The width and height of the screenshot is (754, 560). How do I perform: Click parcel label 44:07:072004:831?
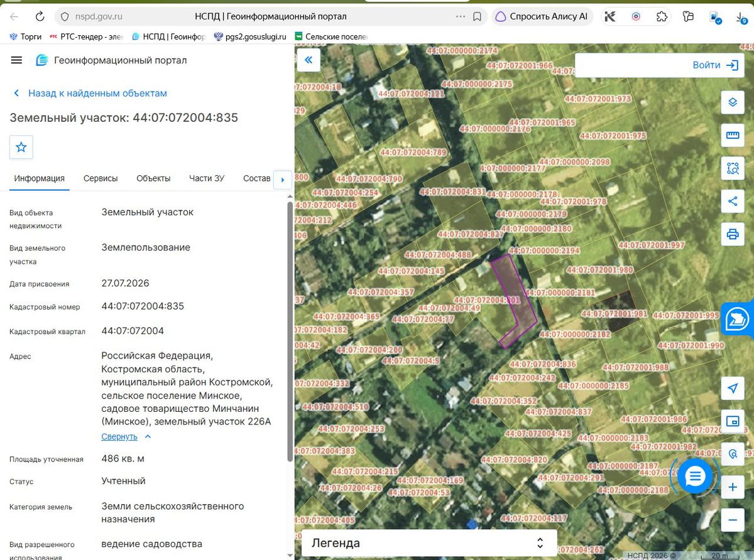[454, 191]
